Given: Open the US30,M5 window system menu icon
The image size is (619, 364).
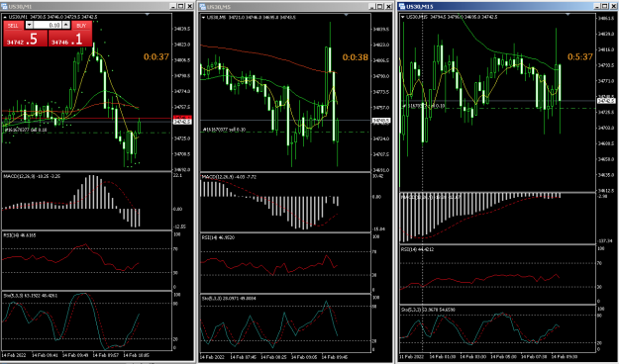Looking at the screenshot, I should (x=203, y=6).
